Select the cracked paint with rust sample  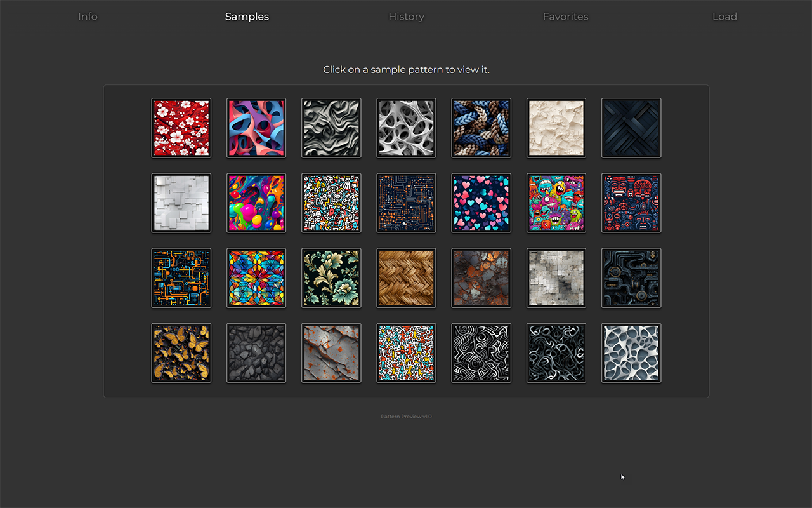331,352
